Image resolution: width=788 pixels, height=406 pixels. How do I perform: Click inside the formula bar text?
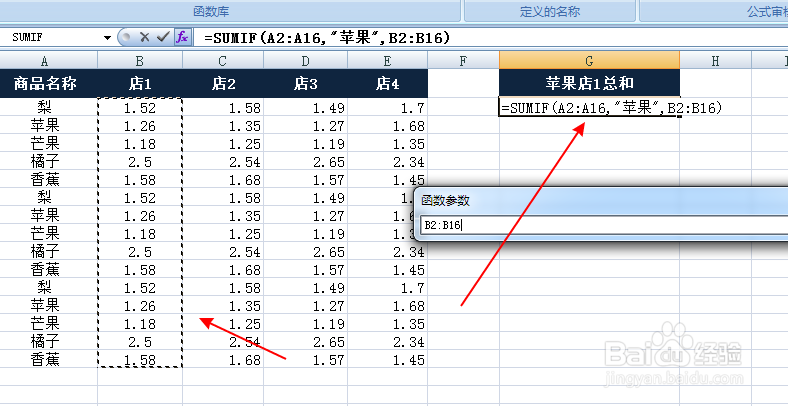[x=327, y=38]
